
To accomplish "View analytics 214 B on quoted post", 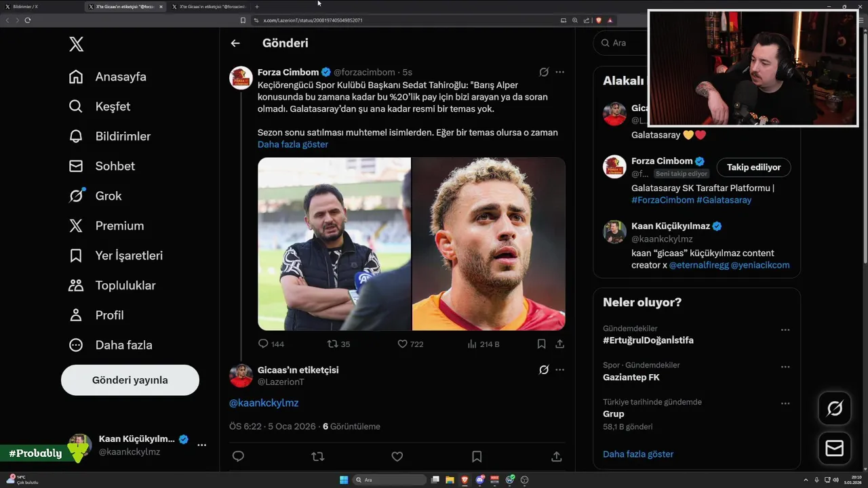I will click(x=484, y=344).
